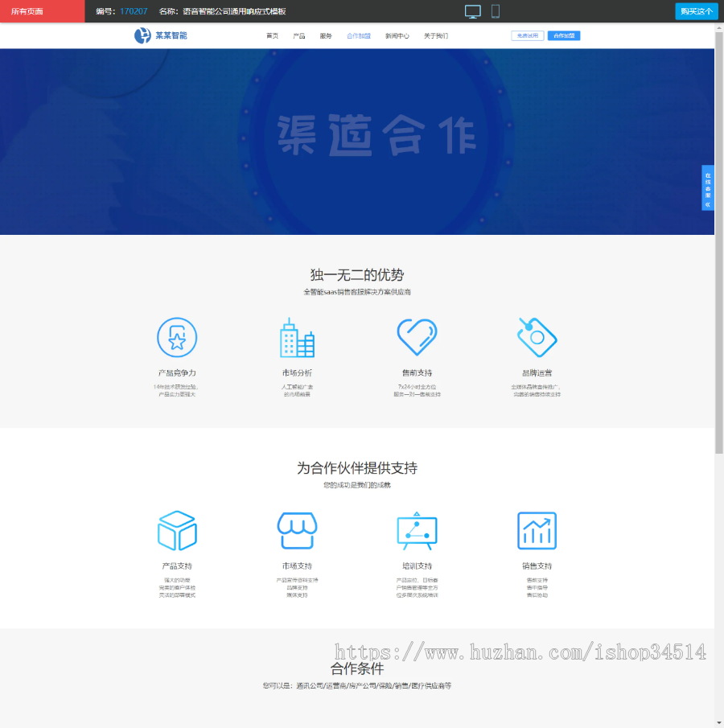724x728 pixels.
Task: Select the 首页 navigation item
Action: [x=271, y=35]
